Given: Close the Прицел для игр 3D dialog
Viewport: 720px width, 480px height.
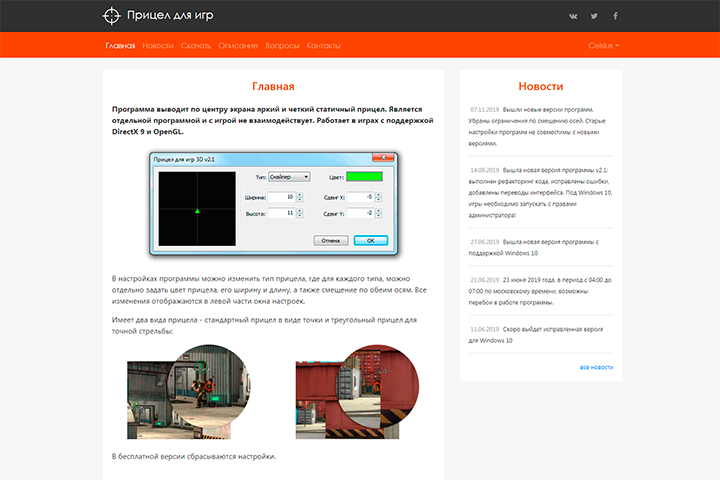Looking at the screenshot, I should pyautogui.click(x=383, y=158).
